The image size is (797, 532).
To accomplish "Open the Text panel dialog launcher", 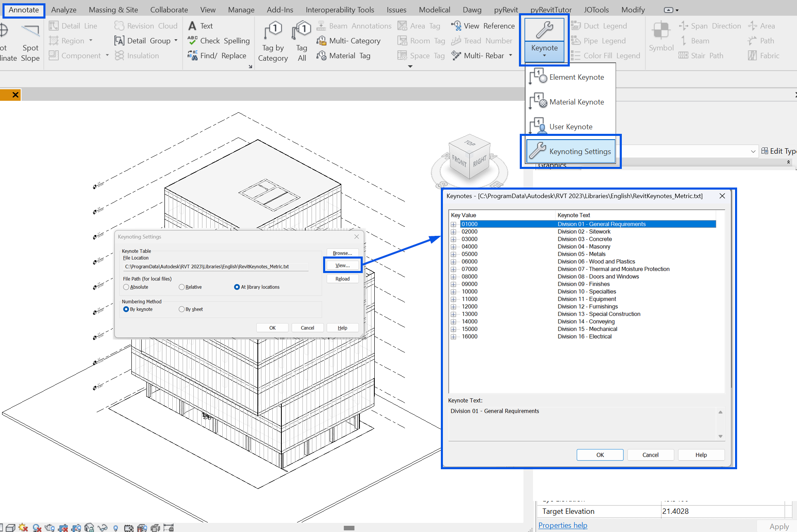I will 250,66.
